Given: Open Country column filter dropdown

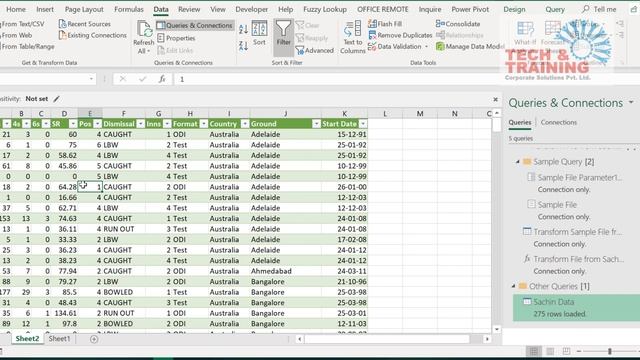Looking at the screenshot, I should pyautogui.click(x=244, y=124).
